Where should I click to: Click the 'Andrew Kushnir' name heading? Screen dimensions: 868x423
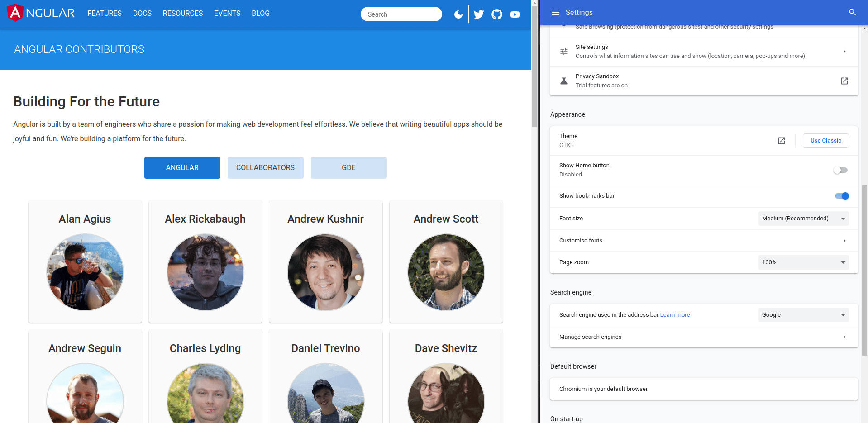tap(326, 219)
